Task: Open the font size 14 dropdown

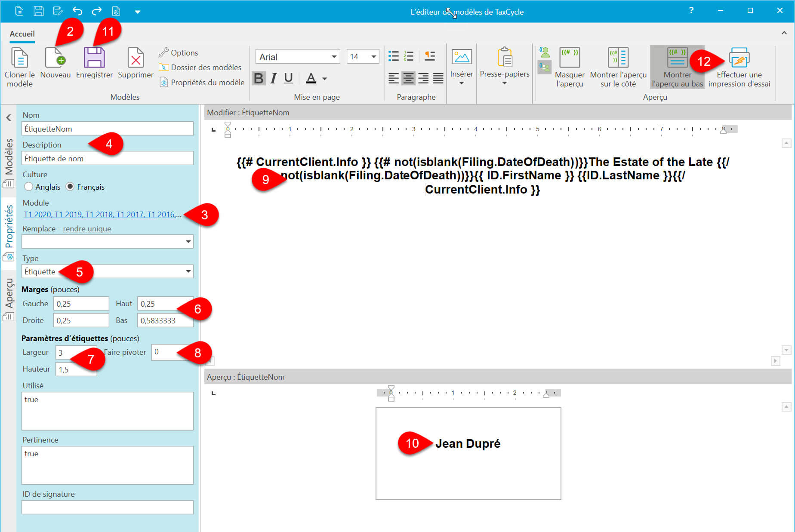Action: coord(373,57)
